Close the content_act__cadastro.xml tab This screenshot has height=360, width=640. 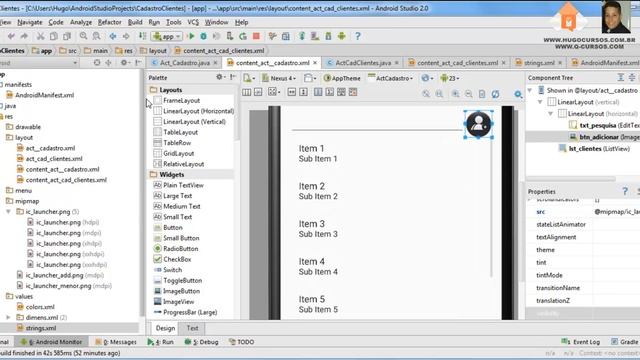pos(315,63)
